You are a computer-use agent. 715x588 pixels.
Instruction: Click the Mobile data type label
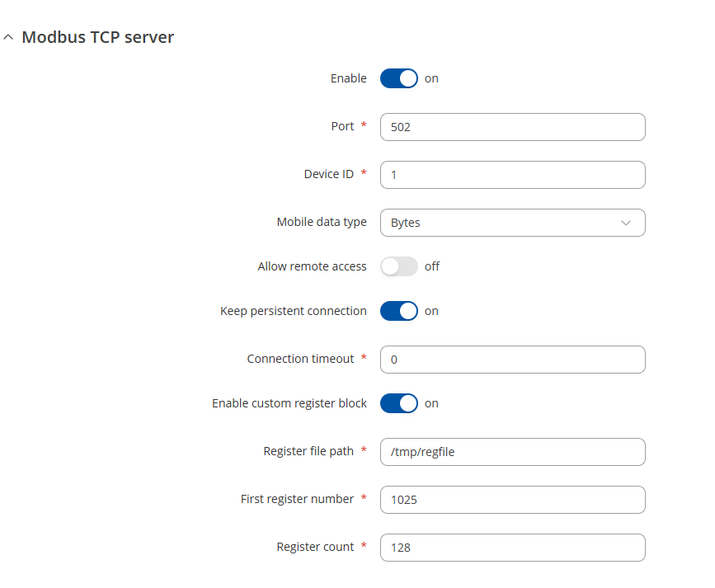[322, 222]
